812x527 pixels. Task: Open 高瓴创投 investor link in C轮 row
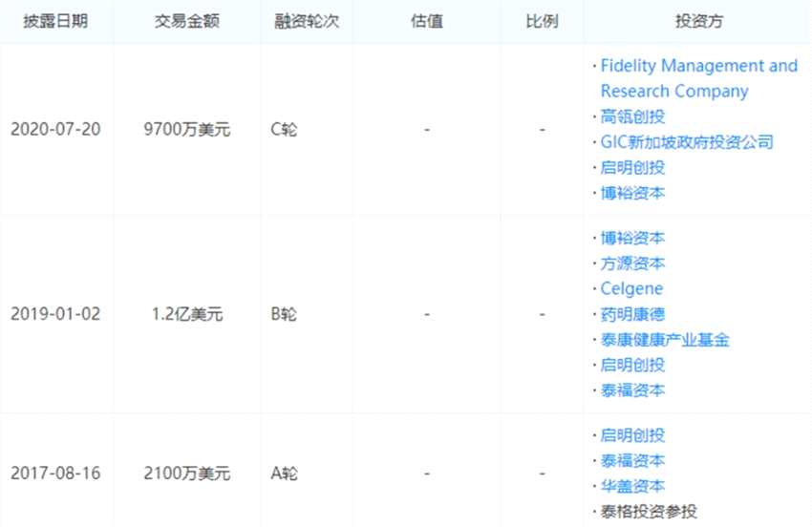pos(632,116)
